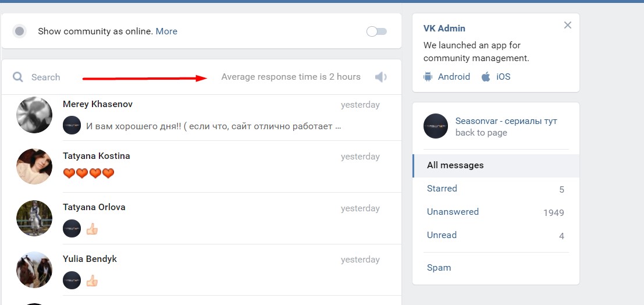Click the Android robot icon
The width and height of the screenshot is (644, 305).
click(428, 77)
